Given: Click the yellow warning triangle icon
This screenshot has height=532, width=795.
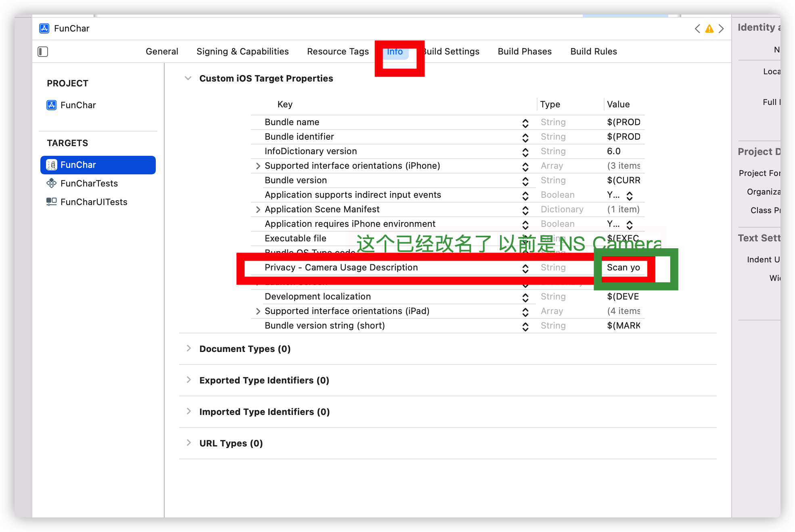Looking at the screenshot, I should (x=709, y=29).
